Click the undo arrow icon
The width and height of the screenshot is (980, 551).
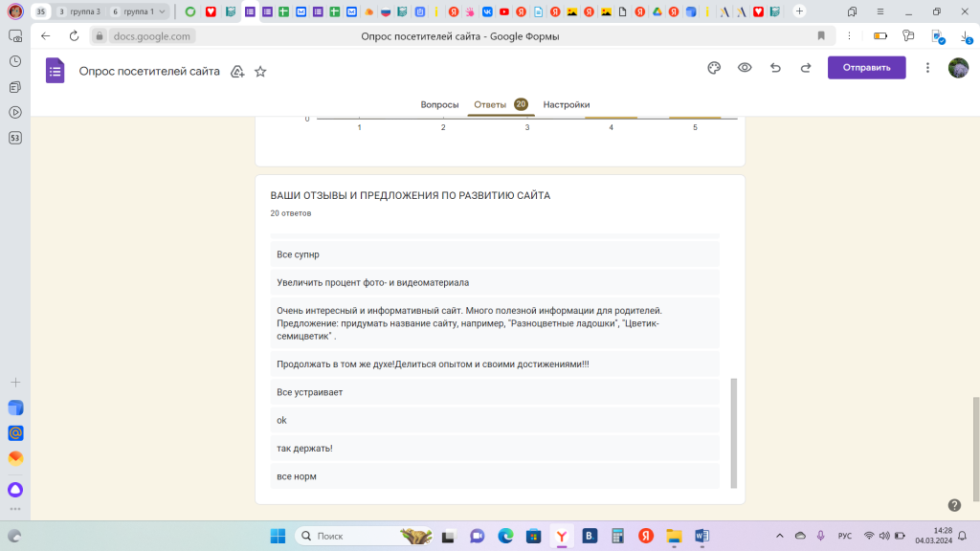[x=775, y=68]
